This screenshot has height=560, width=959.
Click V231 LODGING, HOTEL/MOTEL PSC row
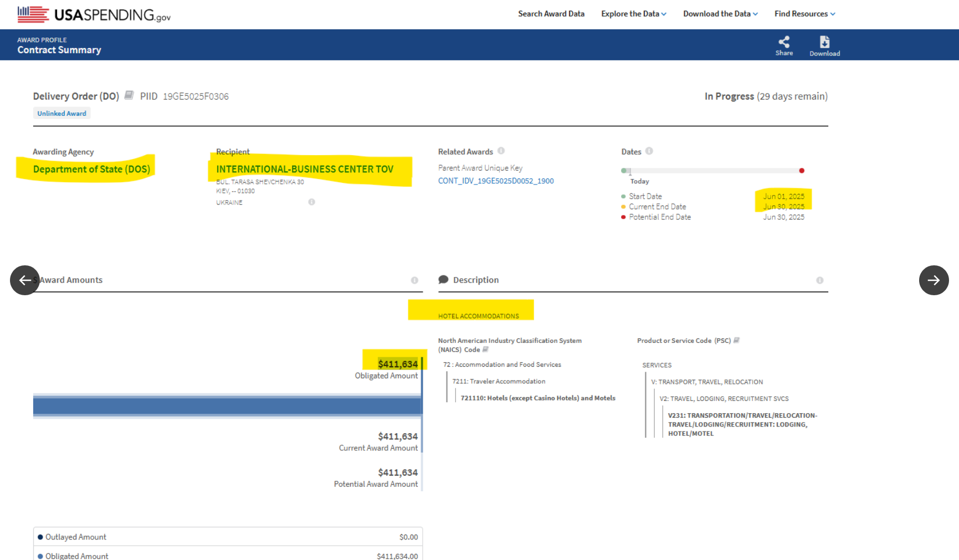pyautogui.click(x=742, y=424)
